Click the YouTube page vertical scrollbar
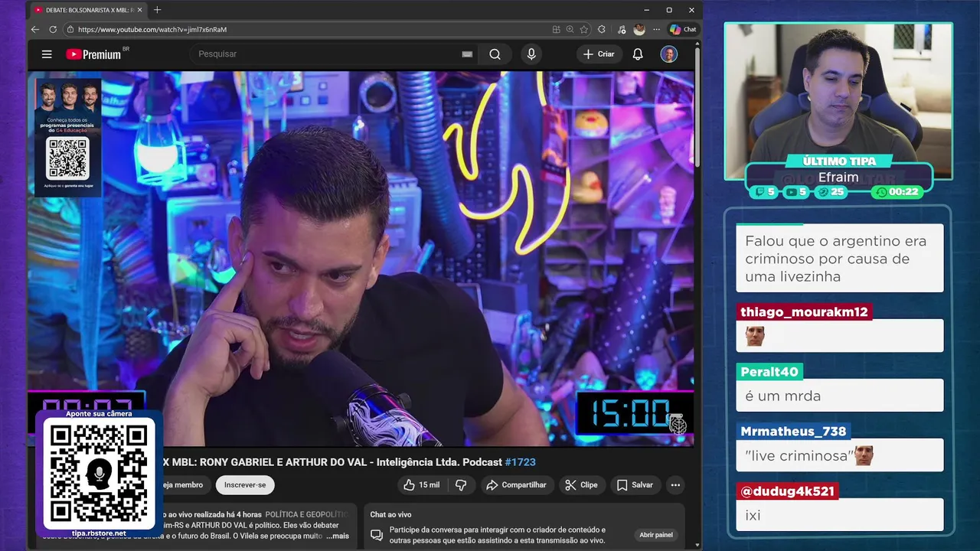 [697, 107]
